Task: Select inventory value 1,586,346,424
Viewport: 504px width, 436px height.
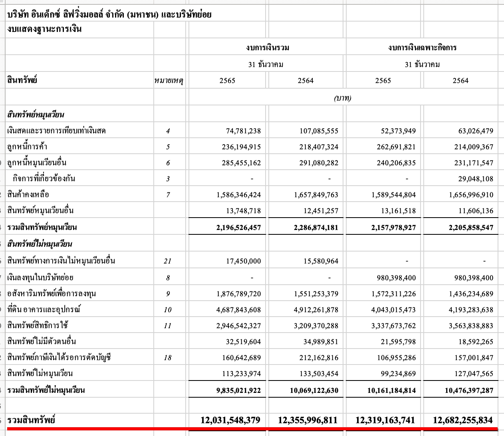Action: click(x=239, y=195)
